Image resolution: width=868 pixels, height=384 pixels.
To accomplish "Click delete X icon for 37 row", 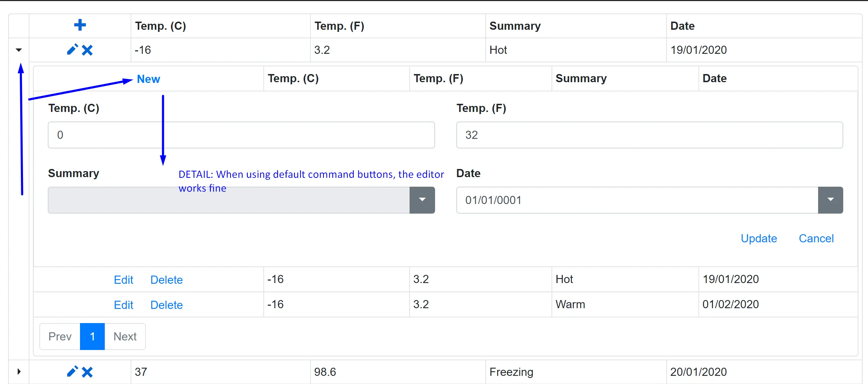I will coord(87,372).
